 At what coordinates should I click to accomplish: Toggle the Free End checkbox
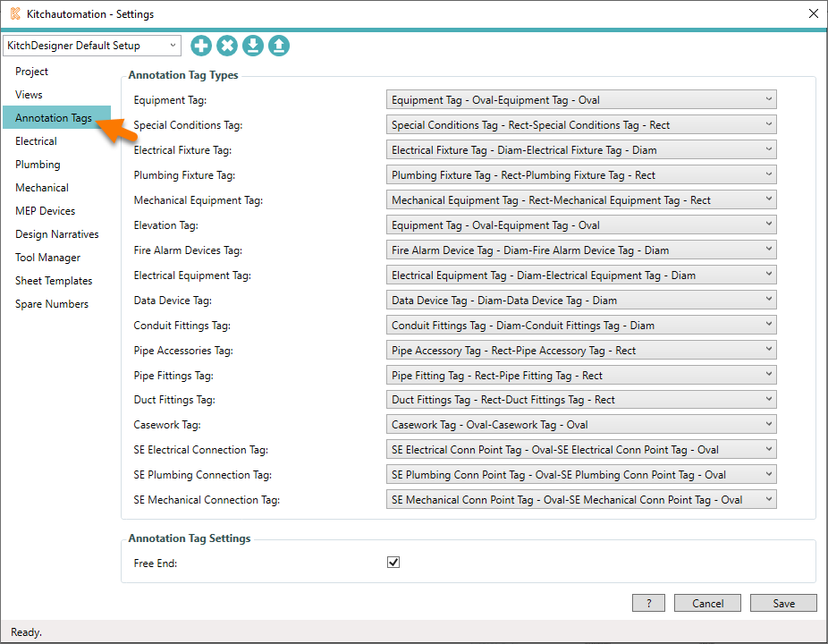tap(393, 562)
